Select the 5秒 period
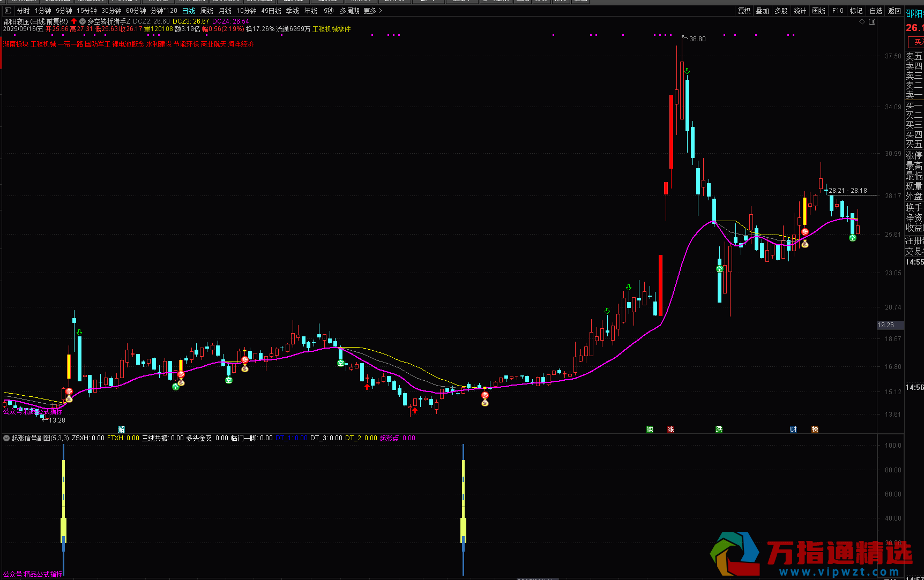The height and width of the screenshot is (580, 924). click(329, 11)
